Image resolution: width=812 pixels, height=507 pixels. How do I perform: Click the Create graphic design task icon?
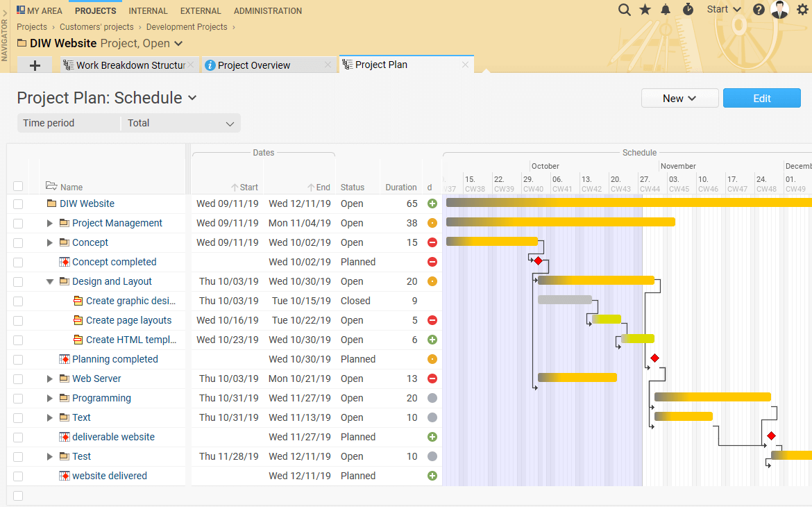78,301
